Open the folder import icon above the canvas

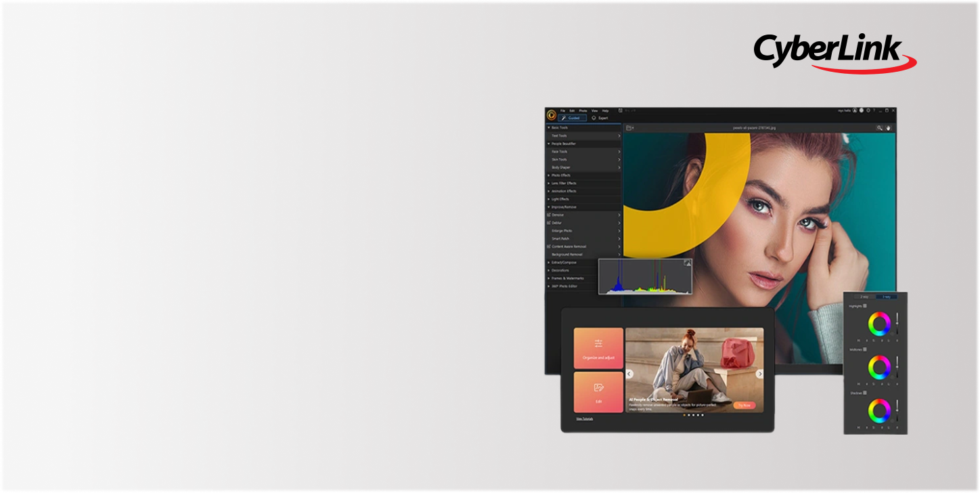pos(629,127)
